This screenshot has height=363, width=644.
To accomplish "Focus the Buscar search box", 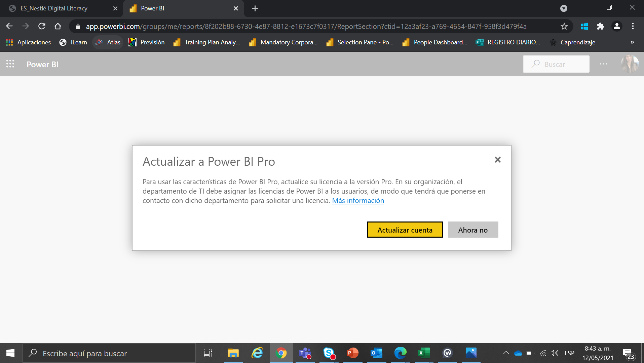I will tap(556, 64).
